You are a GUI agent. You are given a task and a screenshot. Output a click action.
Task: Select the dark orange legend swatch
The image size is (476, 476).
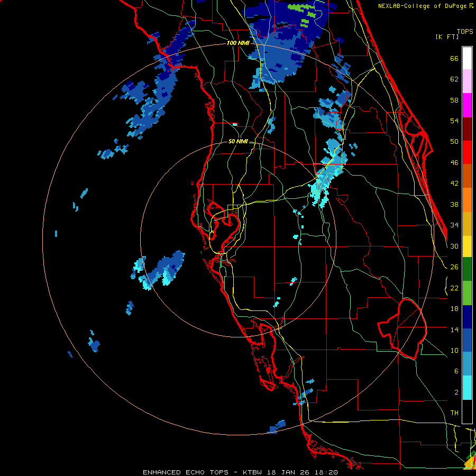(467, 176)
